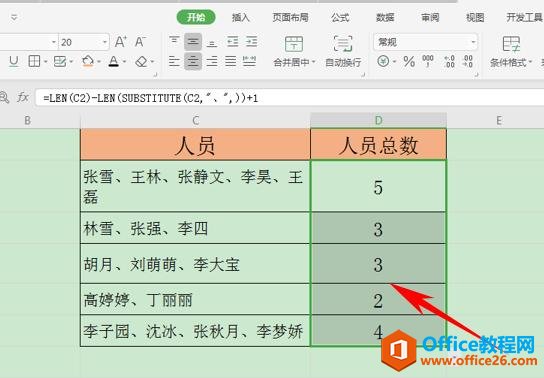Image resolution: width=544 pixels, height=378 pixels.
Task: Expand the quick access toolbar chevron
Action: point(14,17)
